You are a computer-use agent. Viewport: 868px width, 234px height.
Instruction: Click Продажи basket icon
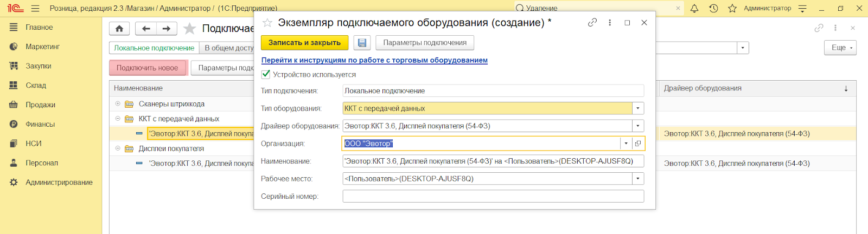click(x=14, y=105)
